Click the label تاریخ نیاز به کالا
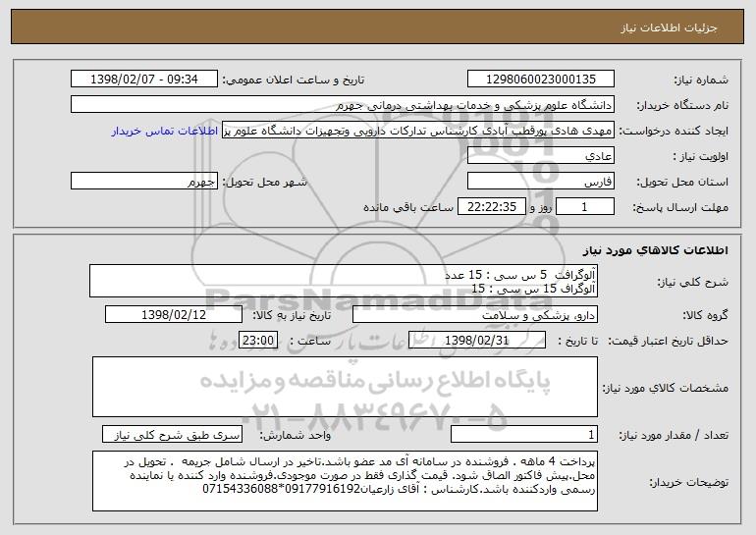The height and width of the screenshot is (535, 756). point(292,316)
